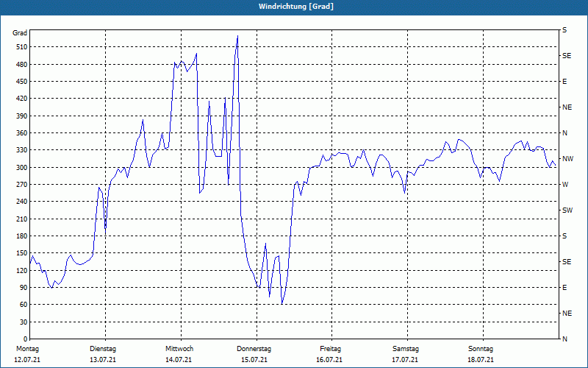Image resolution: width=588 pixels, height=368 pixels.
Task: Pick the E compass label level with 450
Action: 564,82
